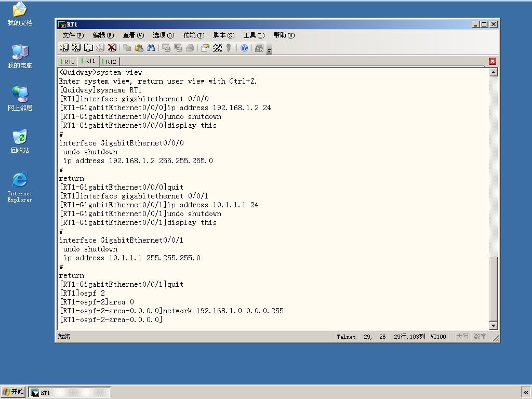532x399 pixels.
Task: Open Session Options properties icon
Action: [x=205, y=48]
